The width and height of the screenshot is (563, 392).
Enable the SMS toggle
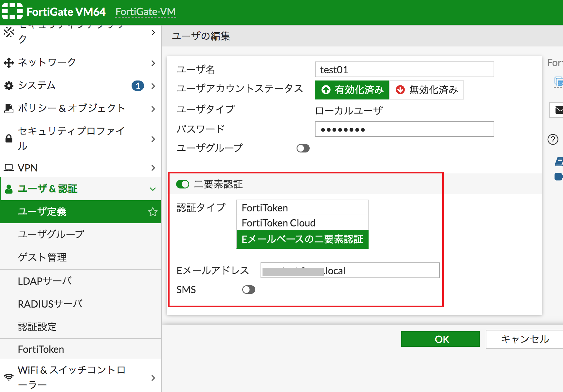[249, 290]
